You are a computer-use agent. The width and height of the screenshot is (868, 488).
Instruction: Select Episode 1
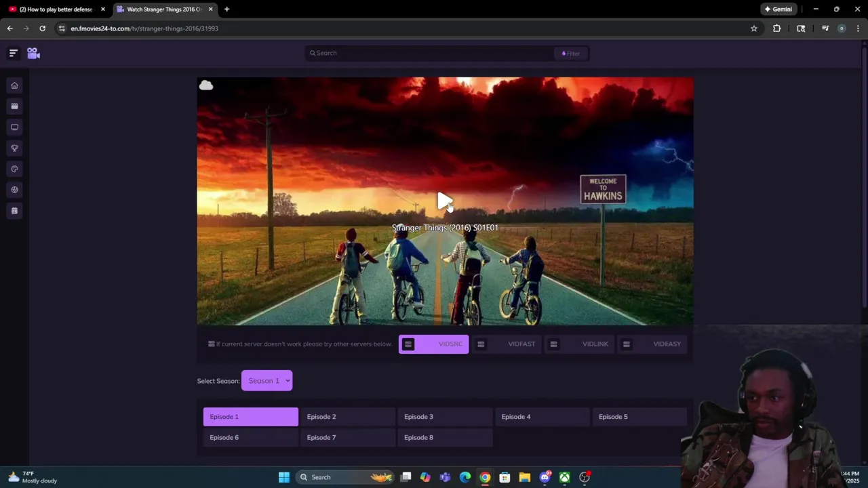[251, 417]
